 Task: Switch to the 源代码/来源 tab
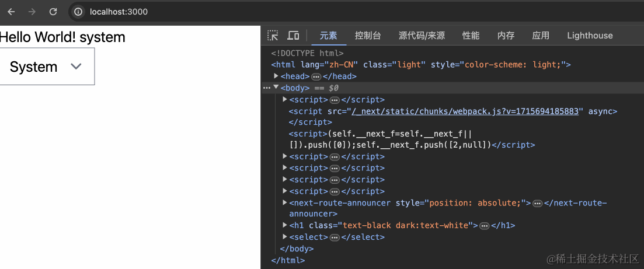(422, 36)
